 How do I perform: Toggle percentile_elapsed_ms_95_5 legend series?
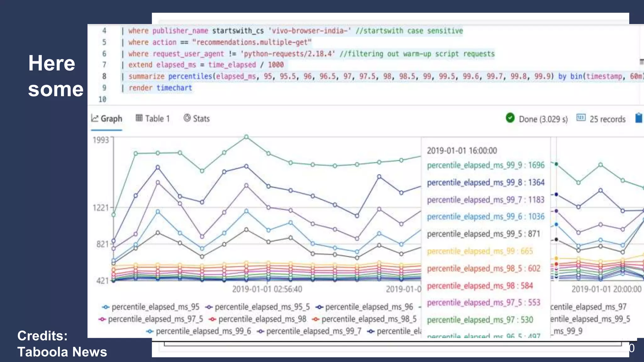(258, 307)
